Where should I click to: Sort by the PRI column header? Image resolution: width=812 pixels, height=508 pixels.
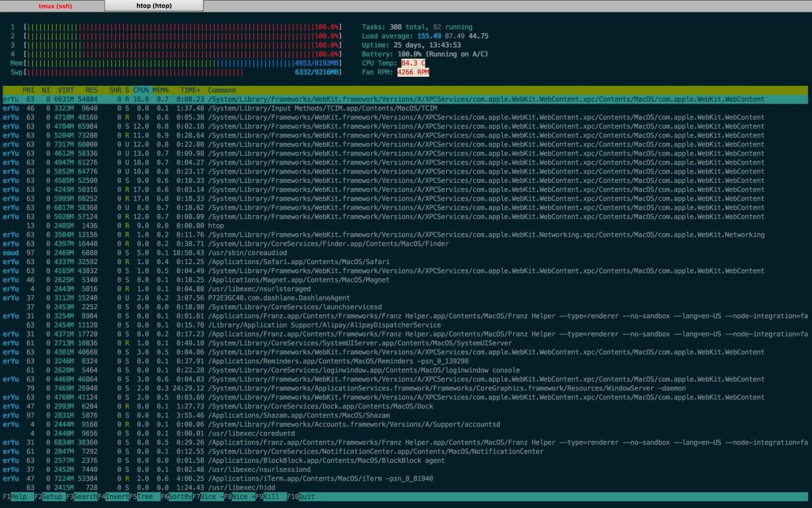29,90
